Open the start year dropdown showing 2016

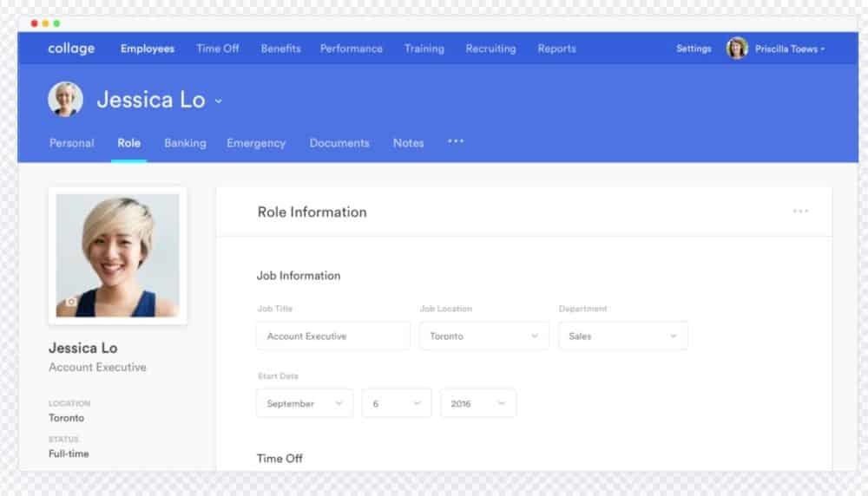477,403
